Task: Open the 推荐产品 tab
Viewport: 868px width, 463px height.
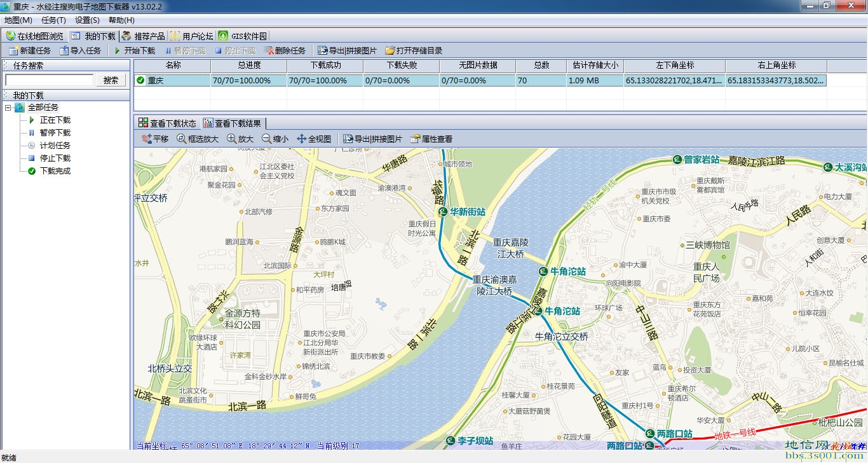Action: click(144, 36)
